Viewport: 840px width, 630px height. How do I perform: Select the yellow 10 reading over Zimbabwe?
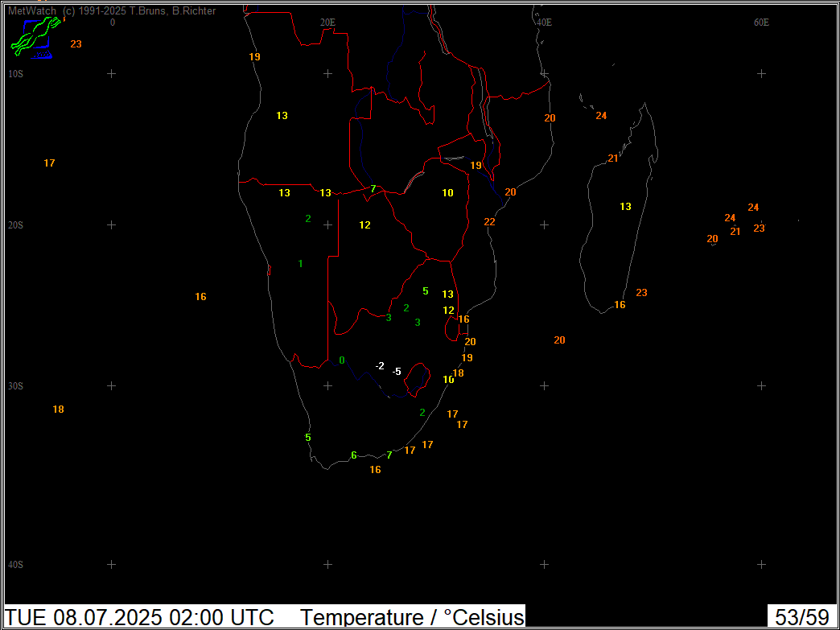tap(448, 193)
